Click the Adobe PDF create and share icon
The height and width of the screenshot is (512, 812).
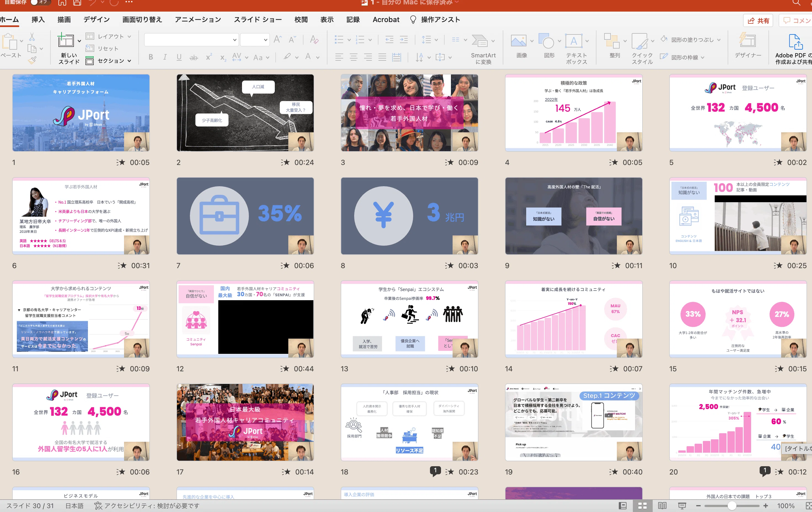(795, 41)
